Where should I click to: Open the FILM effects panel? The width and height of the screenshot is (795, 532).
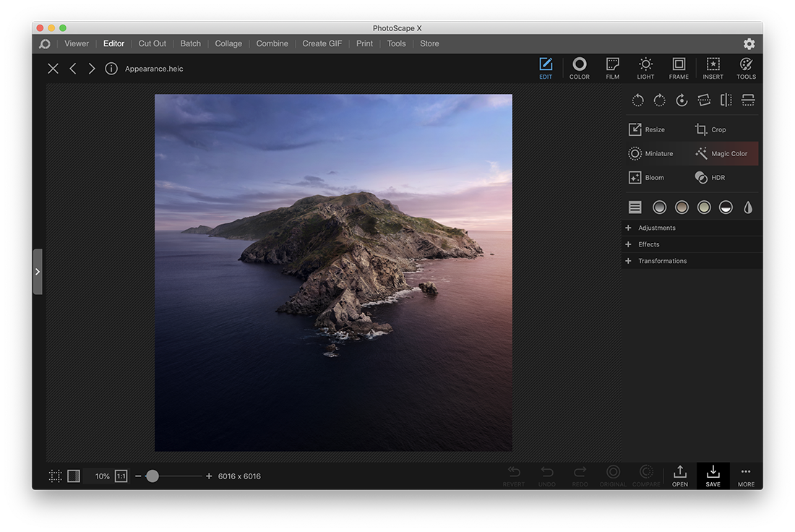(x=612, y=68)
